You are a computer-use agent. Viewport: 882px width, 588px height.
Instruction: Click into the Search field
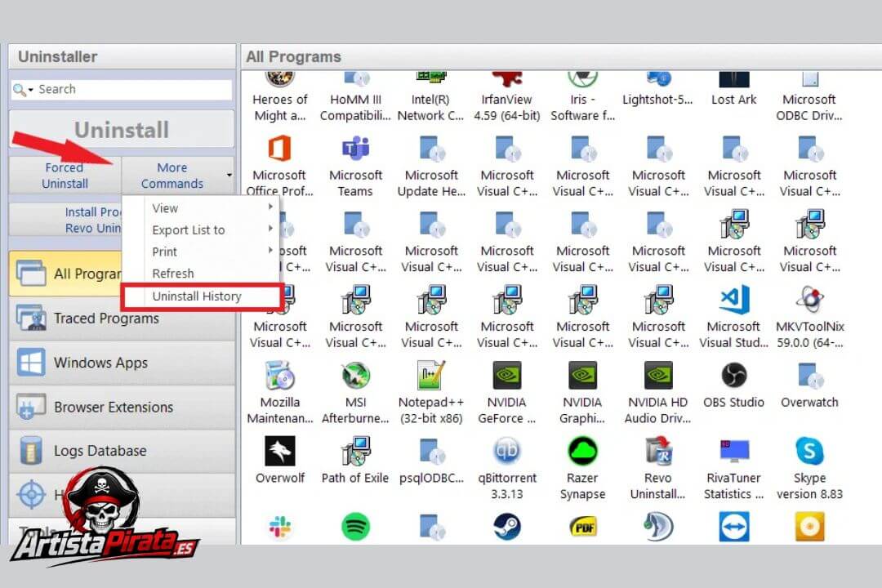[134, 90]
